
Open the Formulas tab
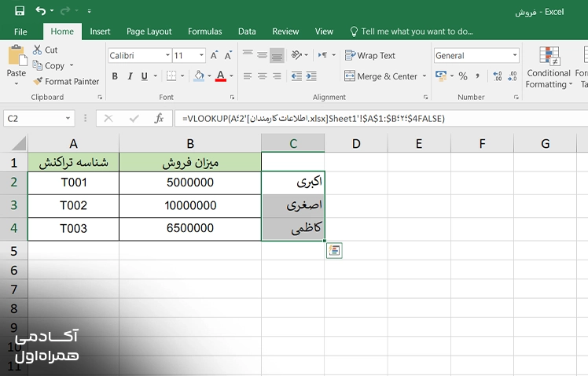[x=204, y=31]
